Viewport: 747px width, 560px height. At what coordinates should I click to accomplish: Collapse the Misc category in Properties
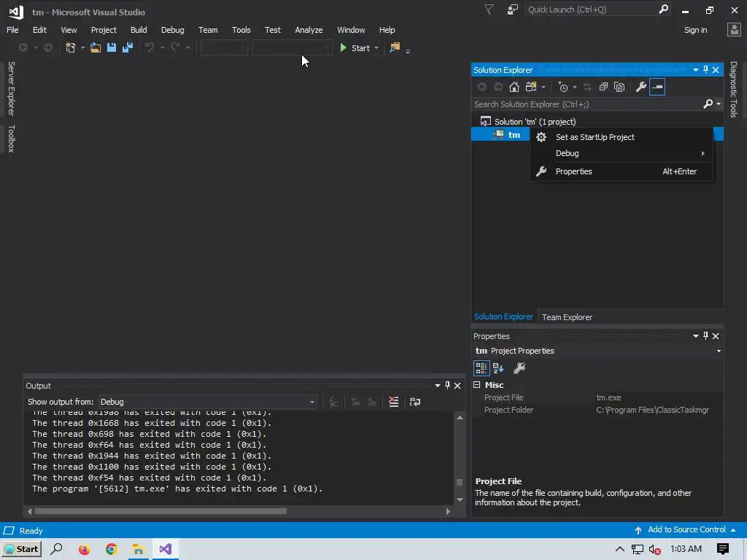477,385
